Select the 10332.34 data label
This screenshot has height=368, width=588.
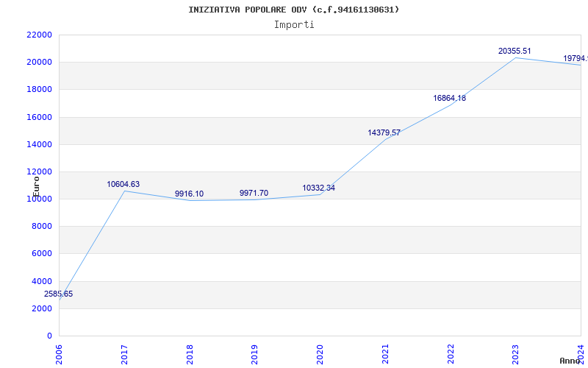[319, 188]
